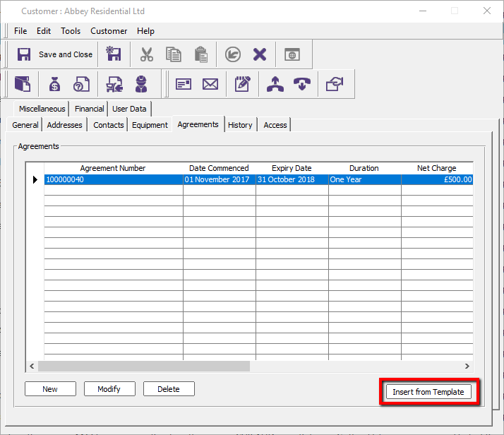
Task: Click the engineer with hard hat icon
Action: pos(141,84)
